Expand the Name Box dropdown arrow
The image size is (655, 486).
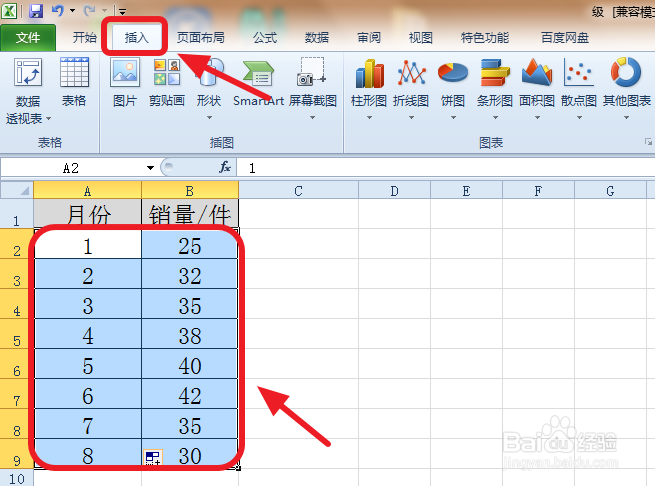150,168
